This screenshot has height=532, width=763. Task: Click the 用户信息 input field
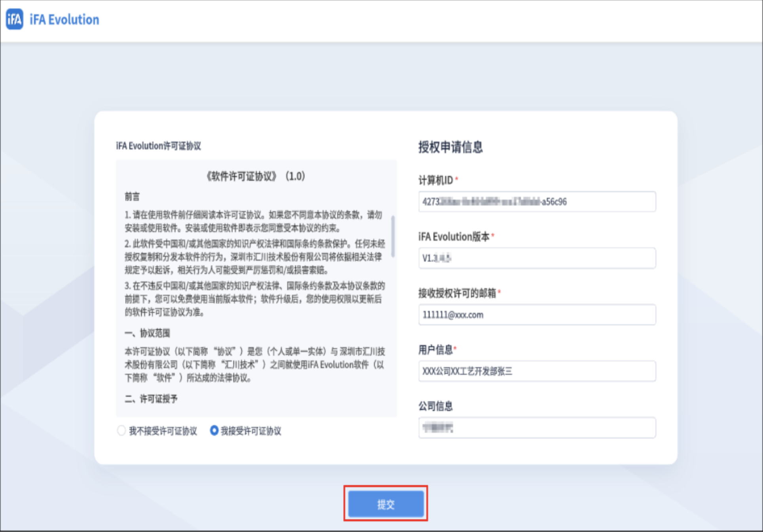[537, 371]
